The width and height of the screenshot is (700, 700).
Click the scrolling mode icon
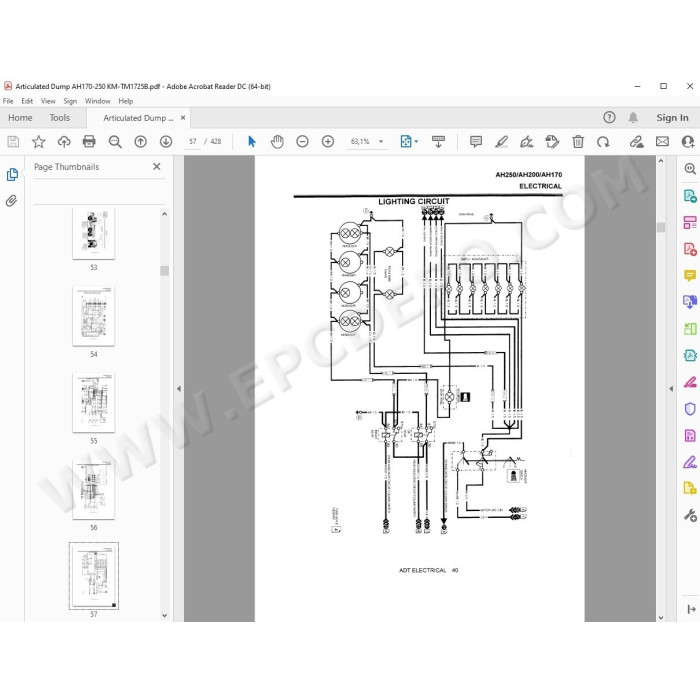pyautogui.click(x=438, y=142)
